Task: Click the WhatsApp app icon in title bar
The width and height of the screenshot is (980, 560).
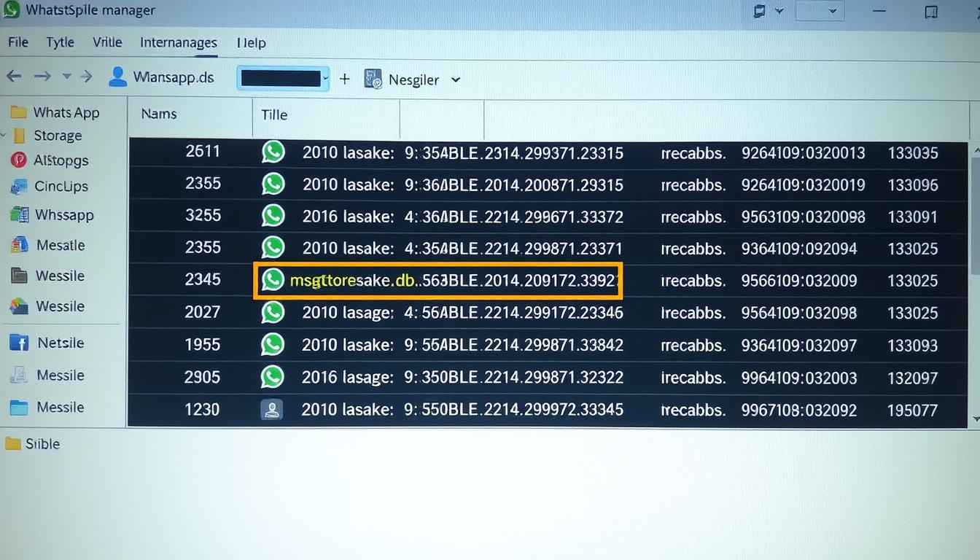Action: click(x=10, y=9)
